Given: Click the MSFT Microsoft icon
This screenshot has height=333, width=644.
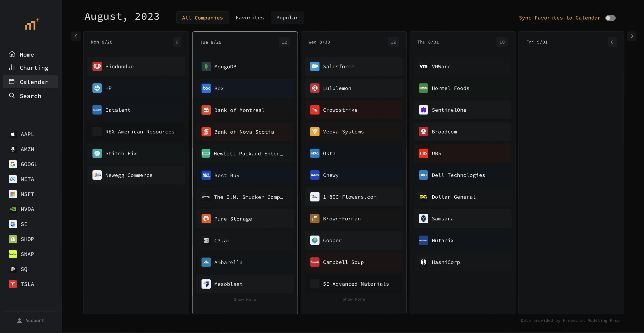Looking at the screenshot, I should (13, 194).
